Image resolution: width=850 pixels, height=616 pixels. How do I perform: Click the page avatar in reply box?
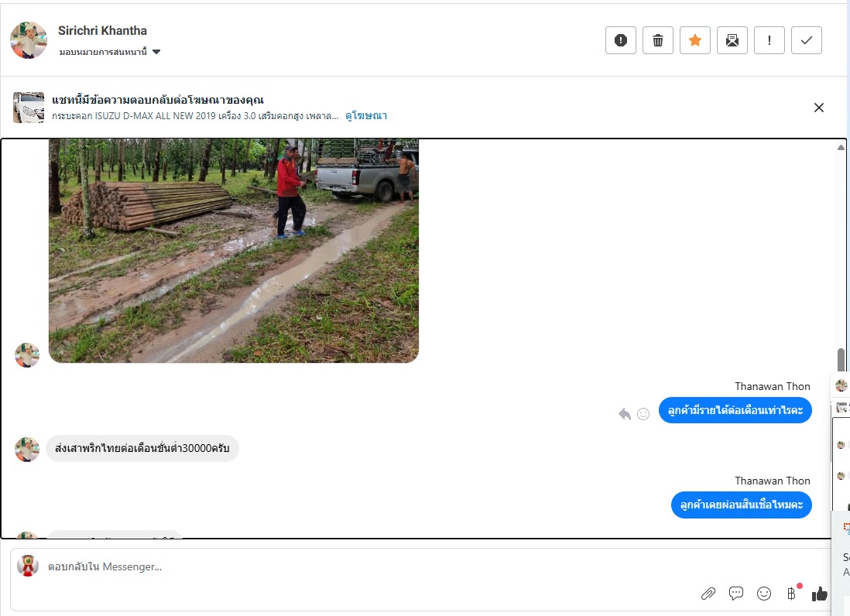(x=28, y=566)
